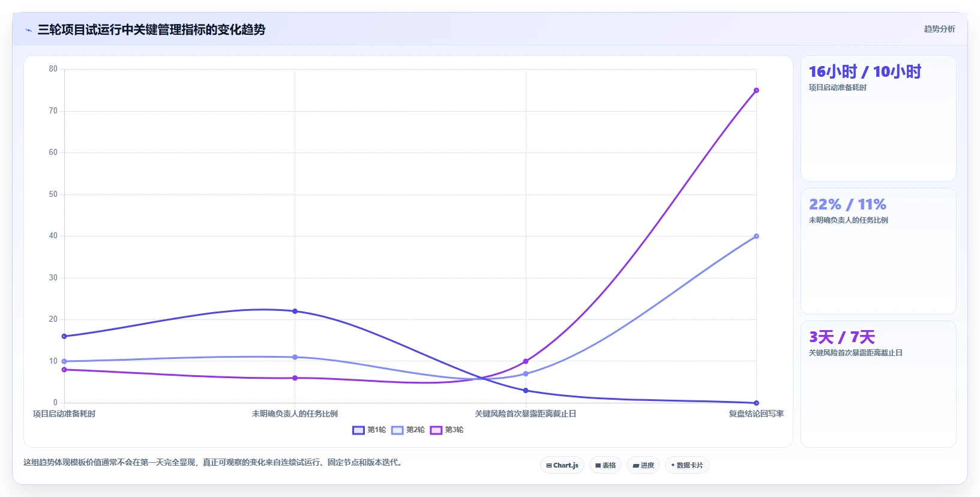Click the 第3轮 point at 关键风险首次暴露距离截止日 (10)

pos(526,361)
